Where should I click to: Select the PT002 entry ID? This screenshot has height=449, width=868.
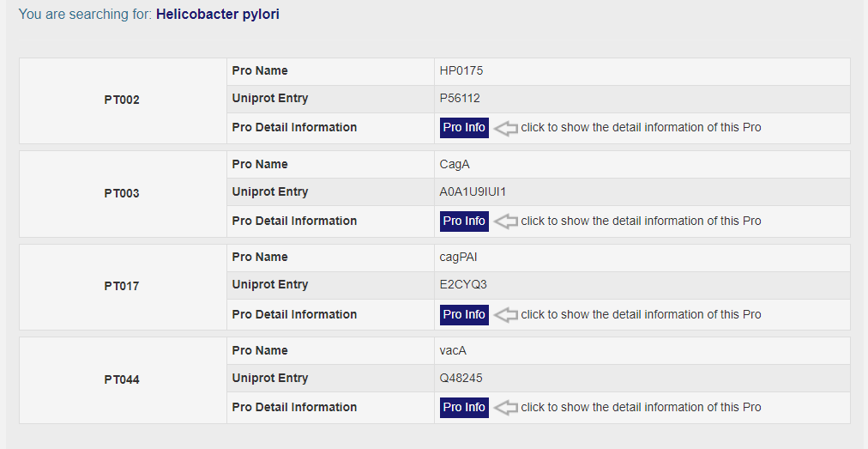pos(122,100)
